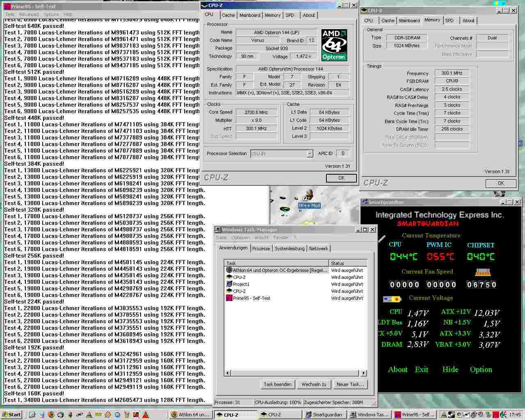Click the front CPU-Z title bar icon
This screenshot has width=525, height=420.
tap(204, 5)
